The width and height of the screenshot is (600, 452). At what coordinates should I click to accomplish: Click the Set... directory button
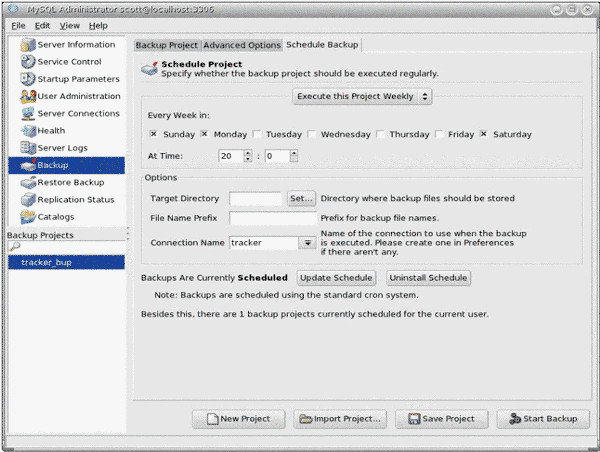pyautogui.click(x=301, y=198)
